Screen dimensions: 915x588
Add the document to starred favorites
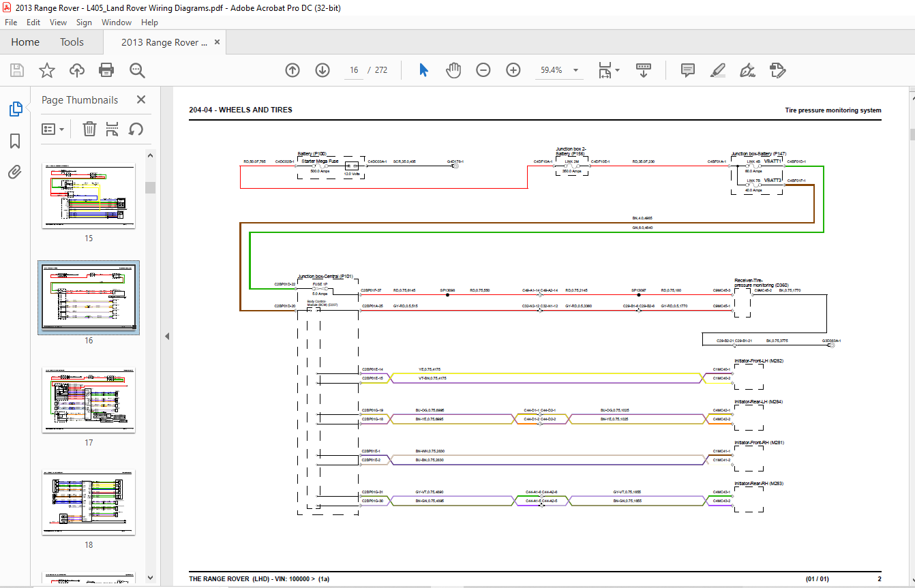click(46, 70)
